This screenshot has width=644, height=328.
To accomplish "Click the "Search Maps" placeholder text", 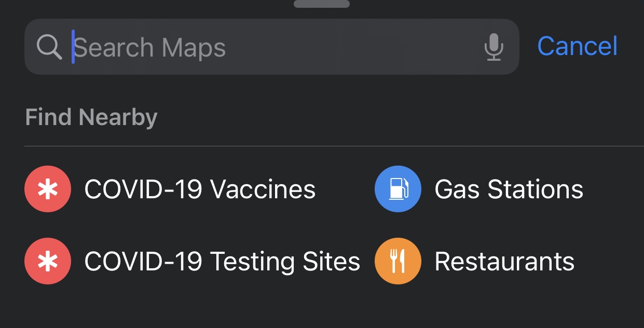I will [x=150, y=48].
